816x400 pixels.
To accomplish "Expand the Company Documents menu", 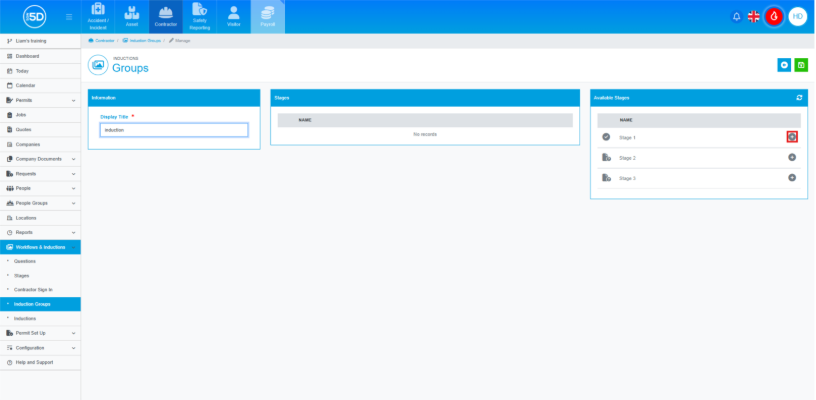I will 40,159.
